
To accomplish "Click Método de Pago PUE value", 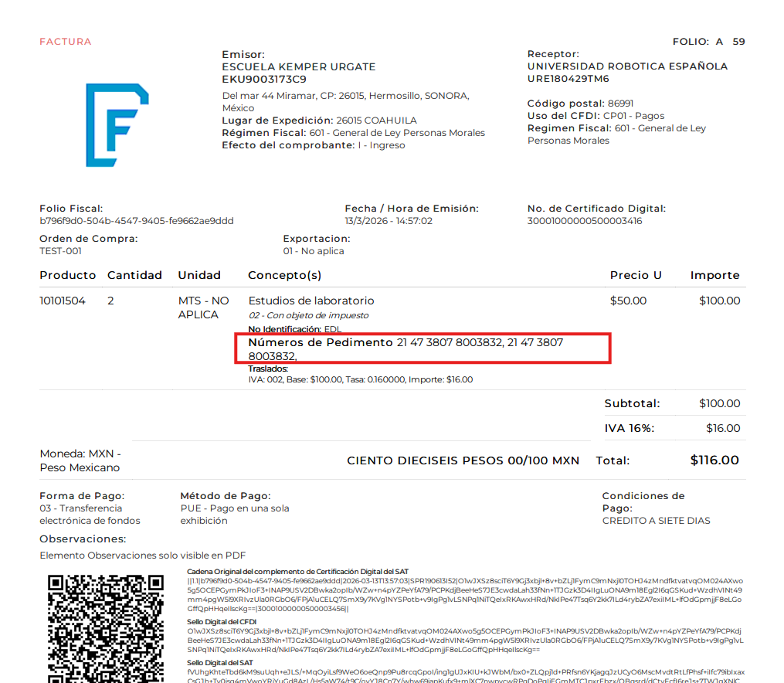I will [x=235, y=515].
